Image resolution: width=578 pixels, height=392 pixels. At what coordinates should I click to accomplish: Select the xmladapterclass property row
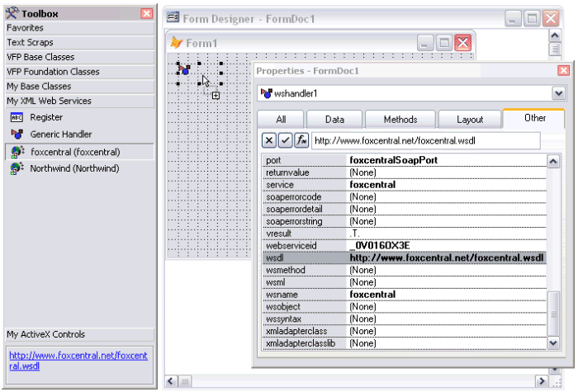point(404,330)
